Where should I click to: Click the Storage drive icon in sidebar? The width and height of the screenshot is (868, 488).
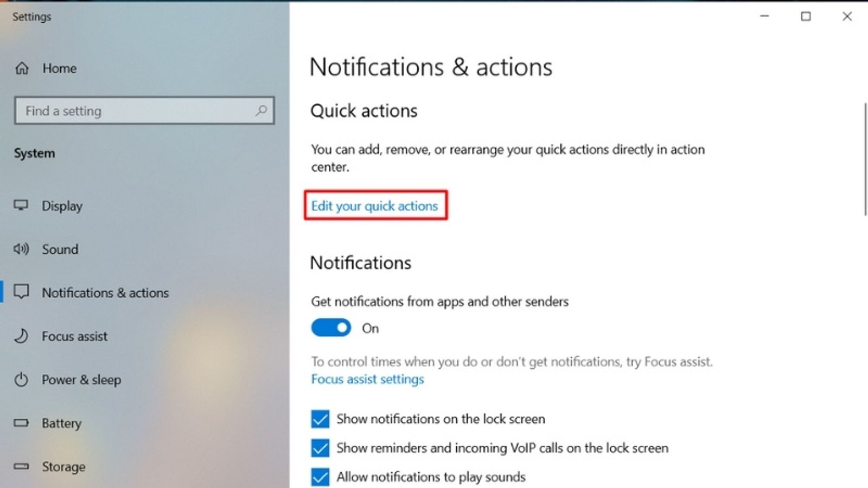(22, 466)
